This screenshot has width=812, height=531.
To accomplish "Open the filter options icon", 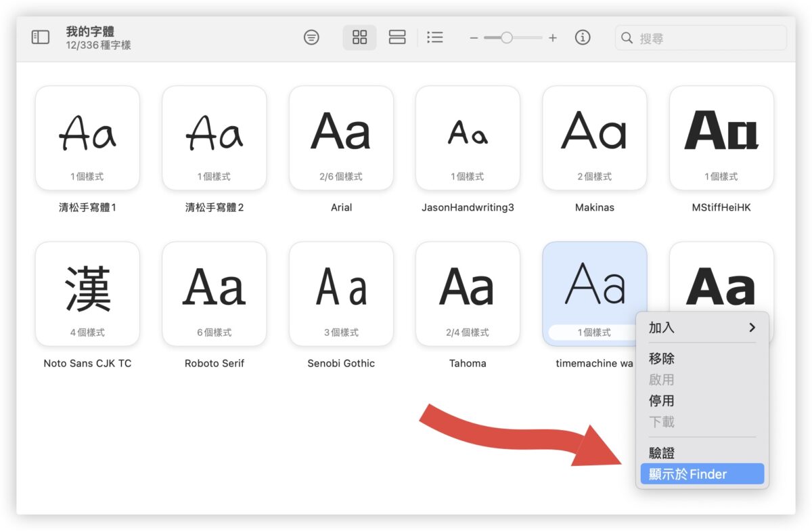I will tap(311, 37).
